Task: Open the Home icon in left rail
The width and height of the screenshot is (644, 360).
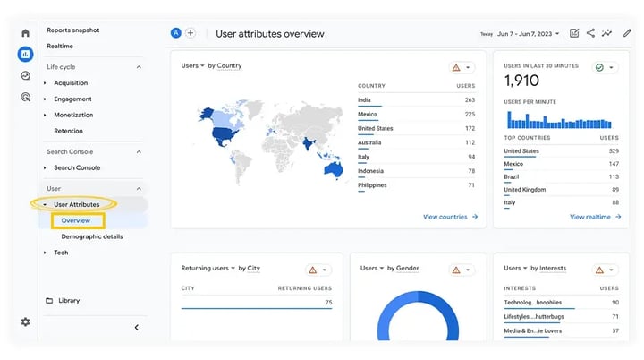Action: tap(25, 33)
